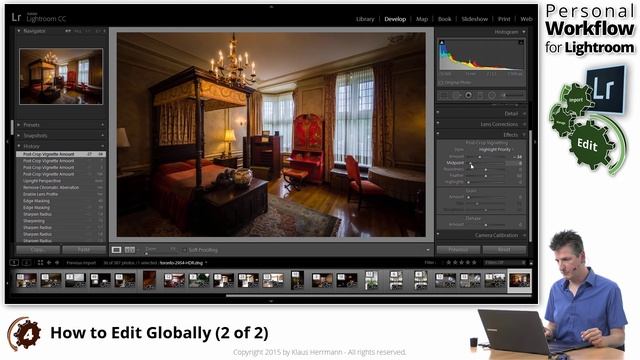The height and width of the screenshot is (360, 640).
Task: Open the toolbar content dropdown arrow
Action: point(428,250)
